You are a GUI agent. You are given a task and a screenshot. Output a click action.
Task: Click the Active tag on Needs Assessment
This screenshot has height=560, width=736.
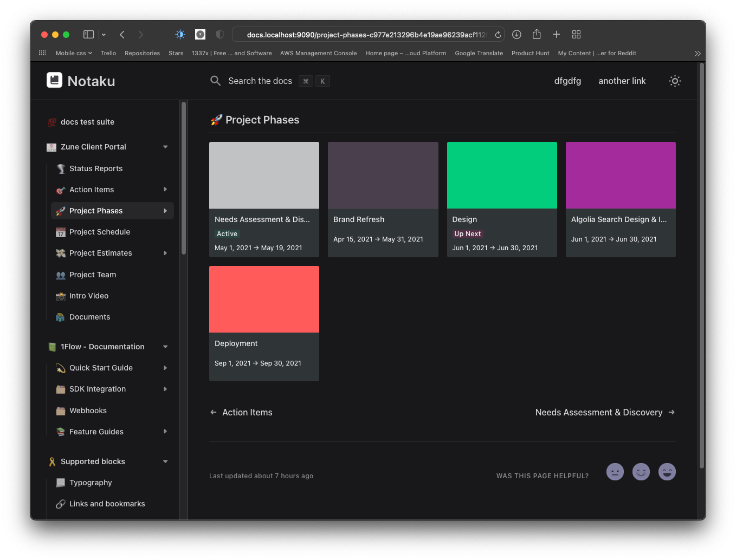pos(227,234)
